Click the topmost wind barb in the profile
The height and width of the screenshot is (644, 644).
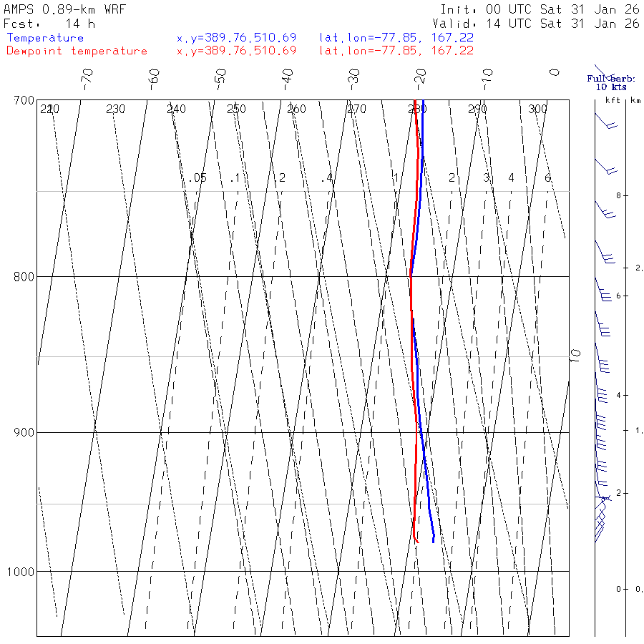tap(605, 73)
